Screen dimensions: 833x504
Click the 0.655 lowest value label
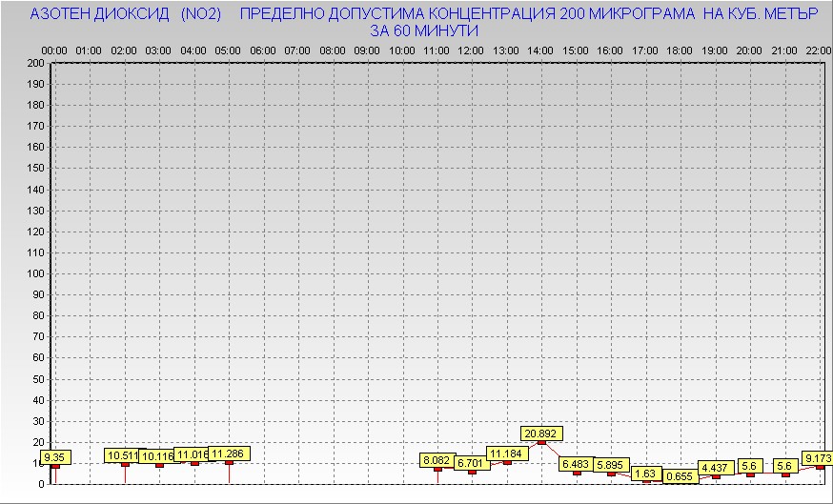(681, 476)
